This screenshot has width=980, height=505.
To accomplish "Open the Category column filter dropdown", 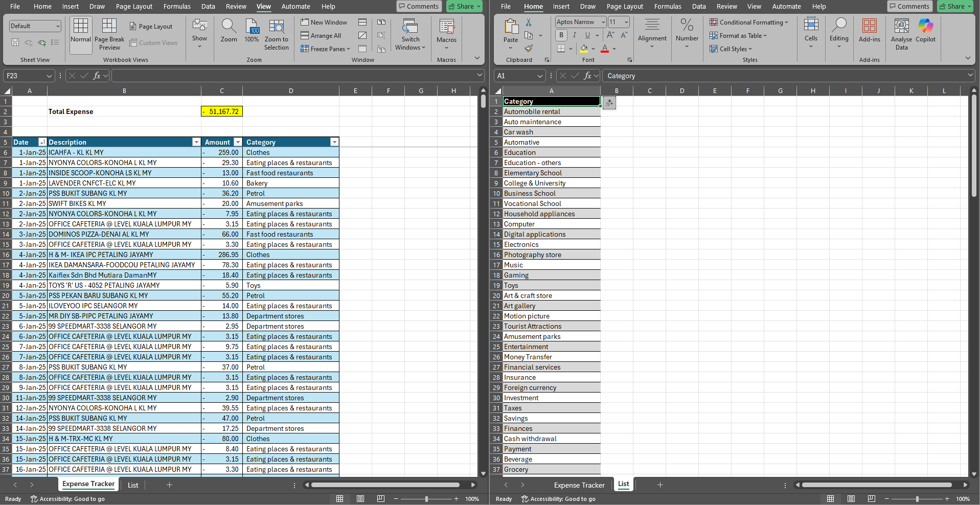I will [334, 142].
